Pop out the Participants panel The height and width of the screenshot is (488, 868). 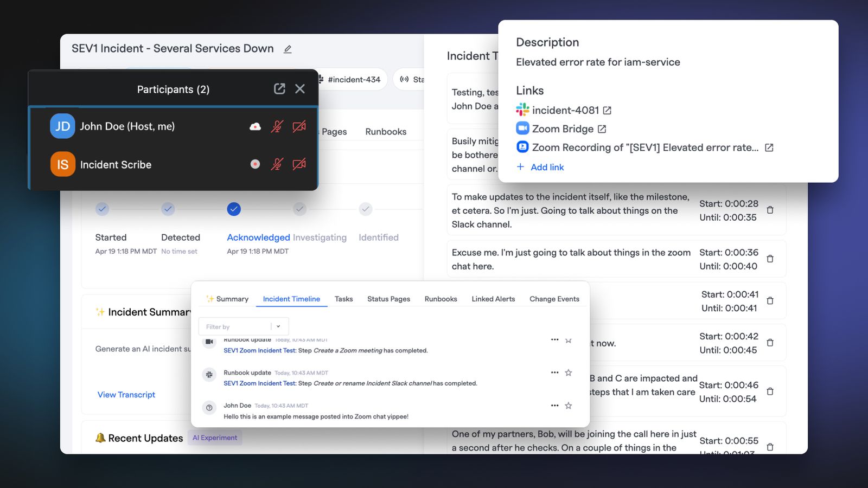[x=279, y=89]
